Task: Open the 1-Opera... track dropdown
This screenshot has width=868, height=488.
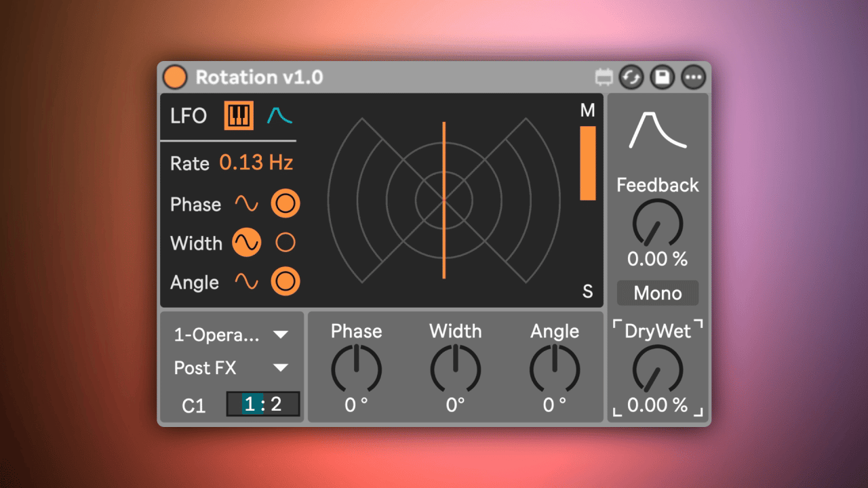Action: coord(231,335)
